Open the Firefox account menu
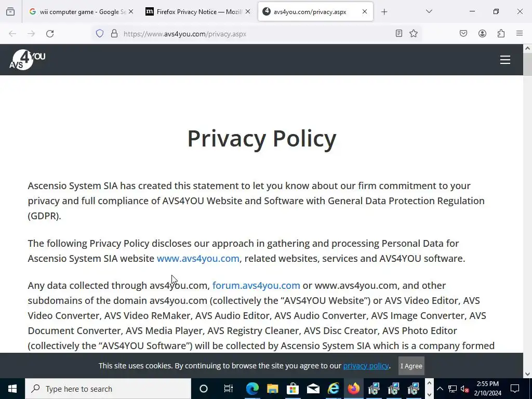Viewport: 532px width, 399px height. click(482, 33)
